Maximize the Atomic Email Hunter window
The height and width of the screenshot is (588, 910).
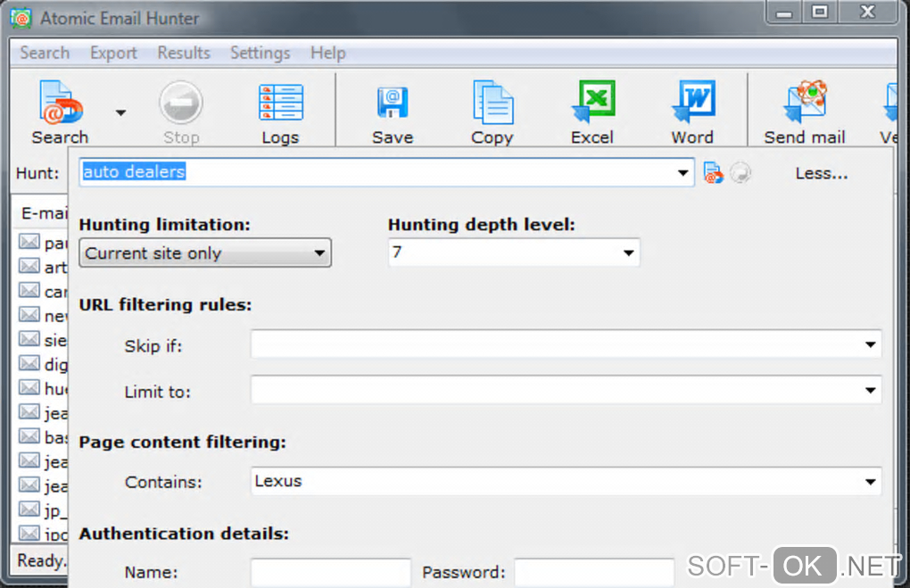tap(820, 12)
